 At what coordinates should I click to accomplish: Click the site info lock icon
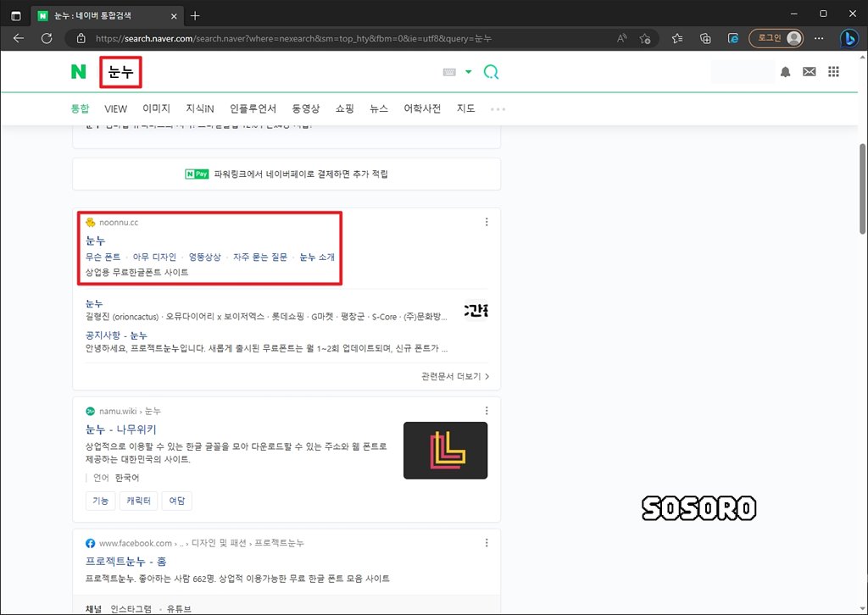81,39
